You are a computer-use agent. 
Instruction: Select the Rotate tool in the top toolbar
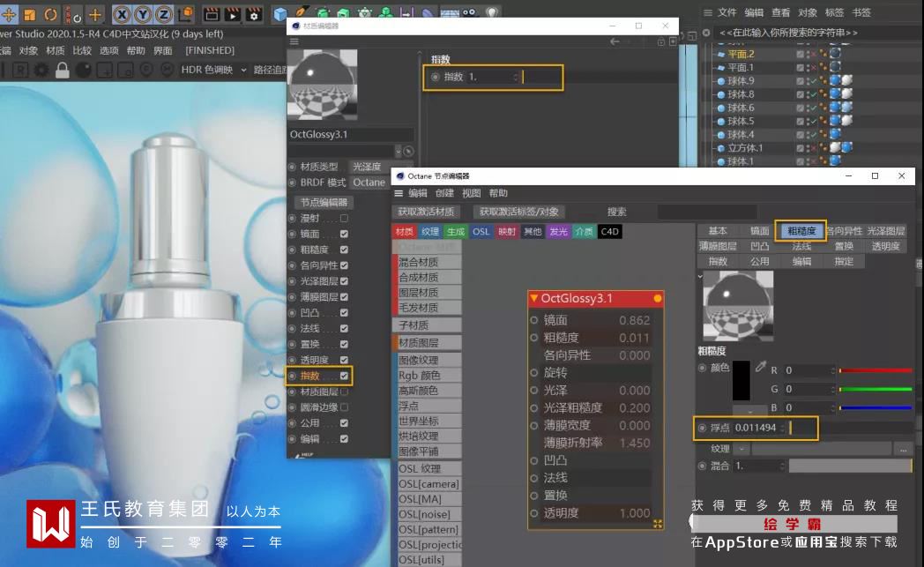51,14
